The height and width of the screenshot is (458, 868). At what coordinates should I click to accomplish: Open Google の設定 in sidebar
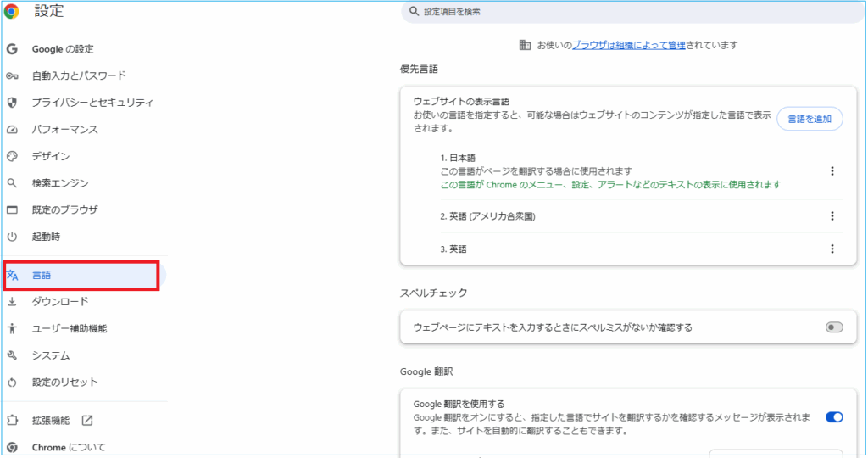pyautogui.click(x=63, y=49)
